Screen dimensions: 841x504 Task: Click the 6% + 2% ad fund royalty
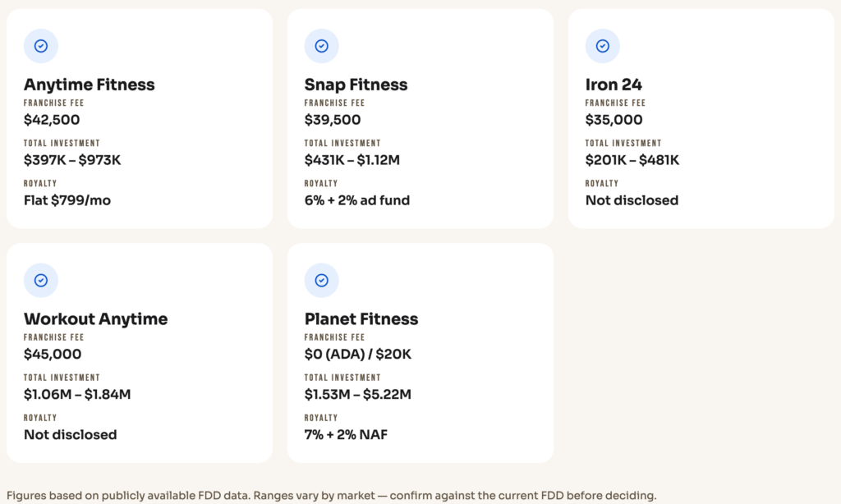point(357,200)
